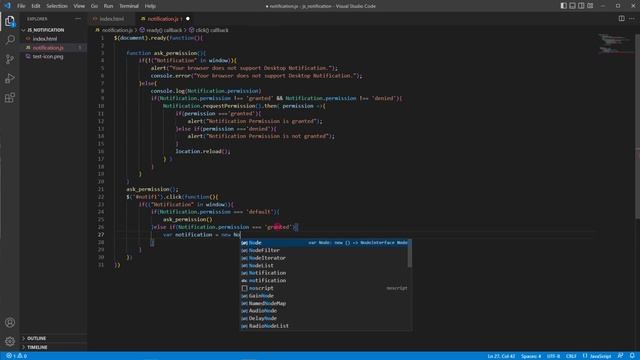Image resolution: width=640 pixels, height=360 pixels.
Task: Open the Source Control view
Action: click(x=10, y=59)
